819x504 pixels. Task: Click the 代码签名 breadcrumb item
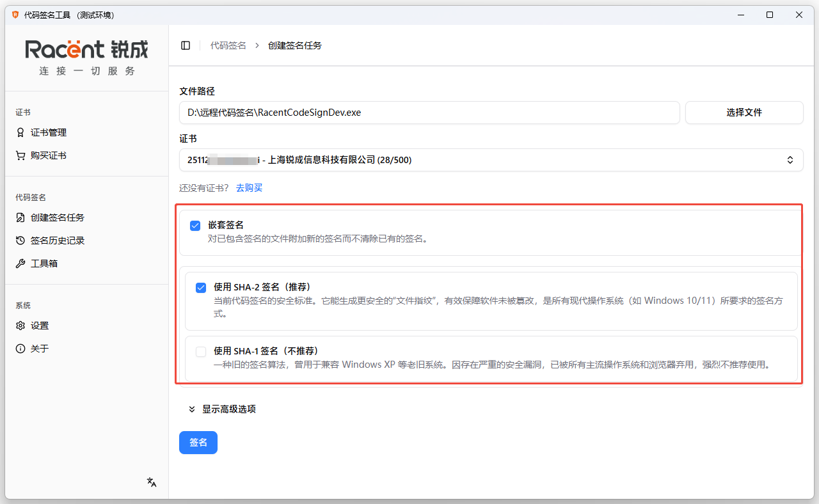click(x=228, y=45)
